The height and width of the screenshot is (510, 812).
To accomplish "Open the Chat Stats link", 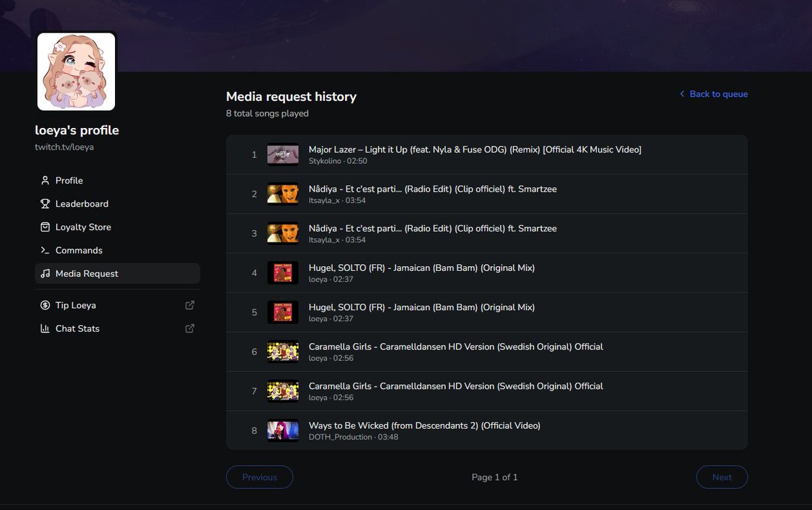I will 118,328.
